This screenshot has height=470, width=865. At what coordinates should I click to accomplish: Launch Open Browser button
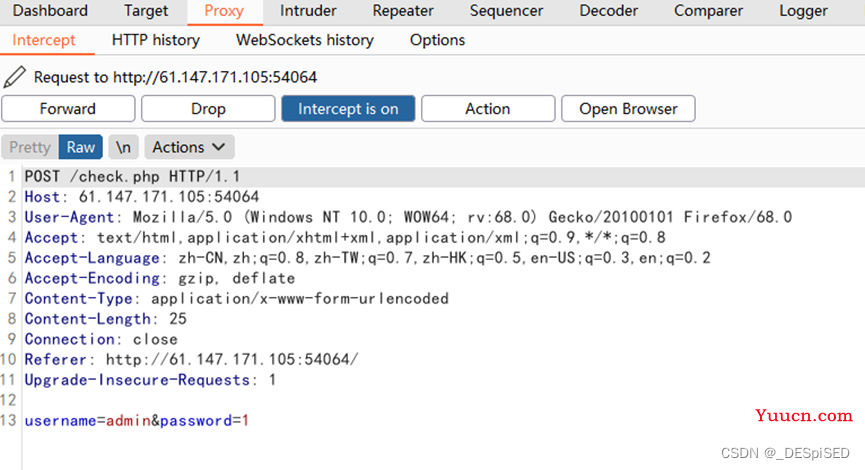628,109
